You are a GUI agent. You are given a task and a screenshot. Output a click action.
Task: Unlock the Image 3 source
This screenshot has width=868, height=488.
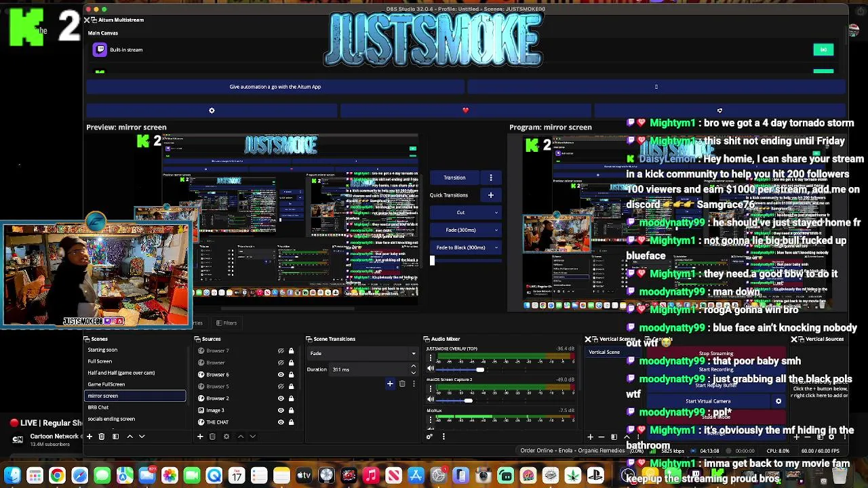coord(291,410)
